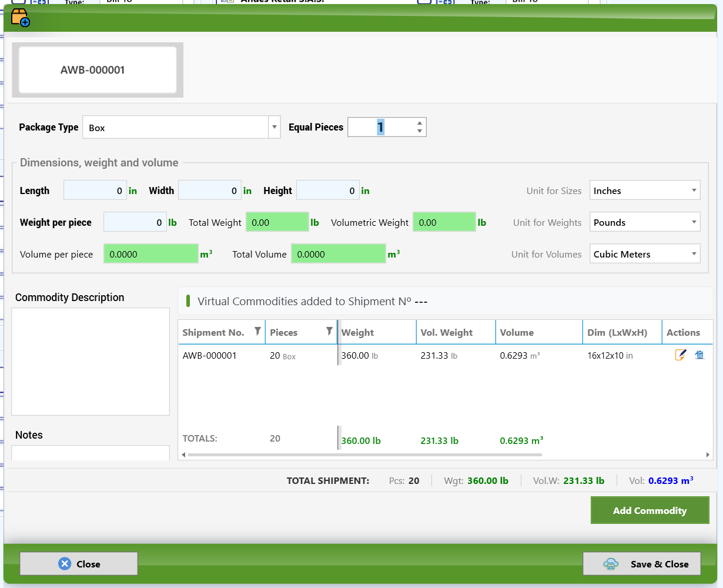This screenshot has height=588, width=723.
Task: Click the Volumetric Weight field
Action: (444, 222)
